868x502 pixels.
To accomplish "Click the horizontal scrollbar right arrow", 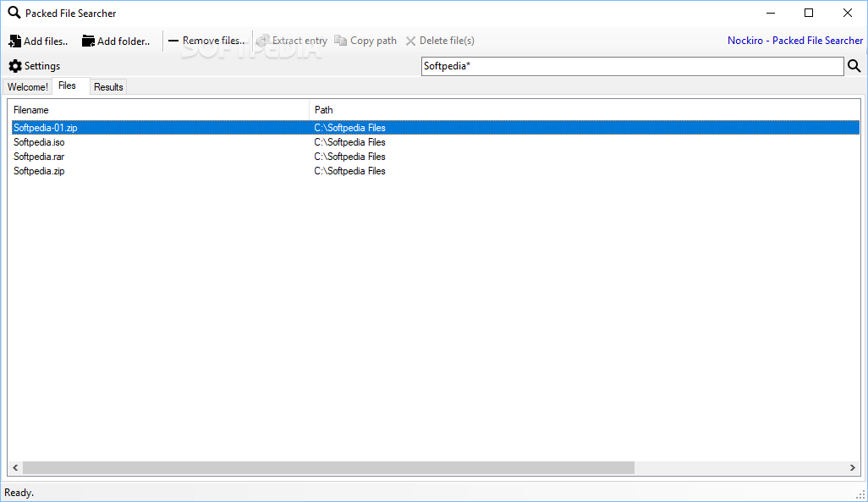I will pos(853,467).
